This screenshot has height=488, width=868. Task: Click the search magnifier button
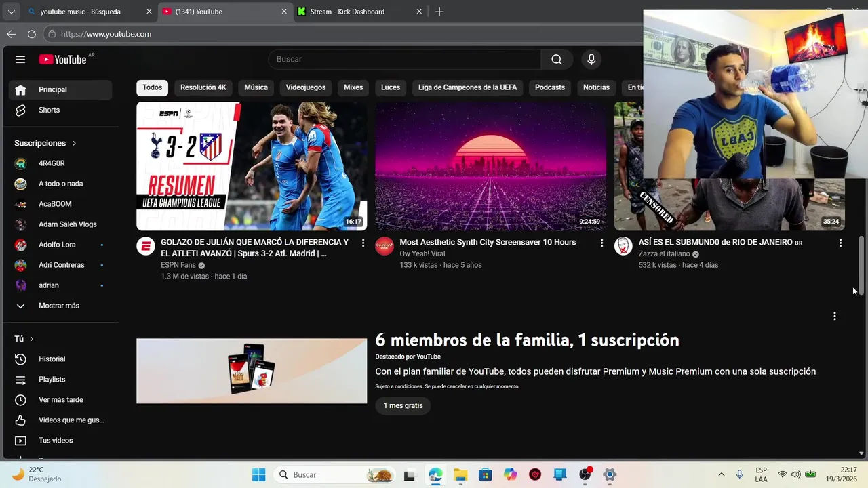(x=557, y=60)
